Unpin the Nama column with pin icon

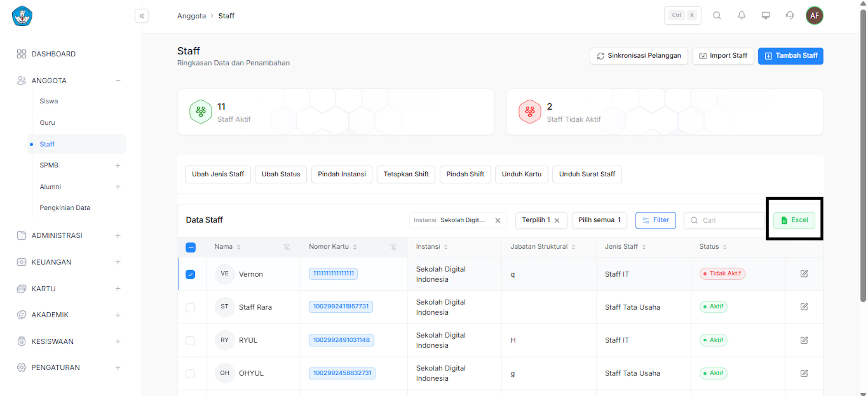coord(287,247)
